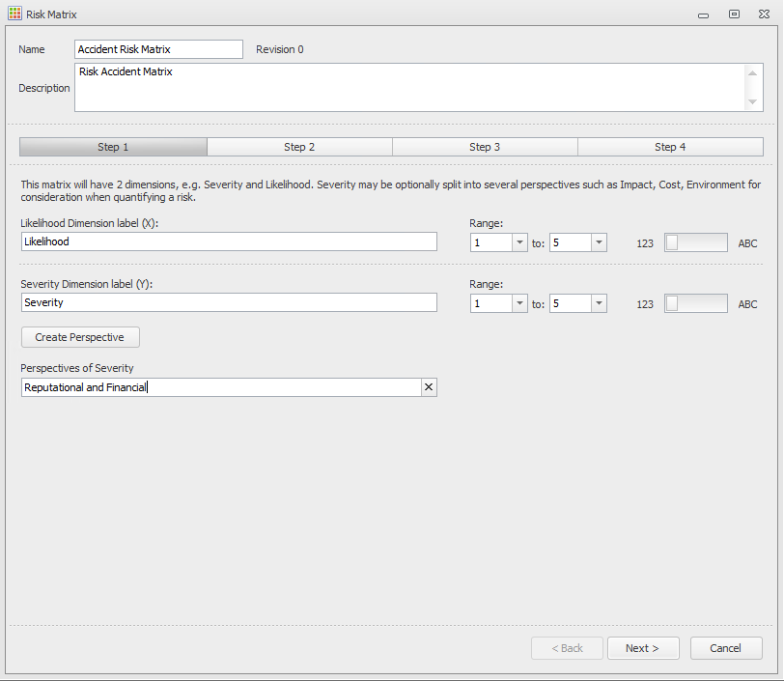Click the Name field containing Accident Risk Matrix

158,49
